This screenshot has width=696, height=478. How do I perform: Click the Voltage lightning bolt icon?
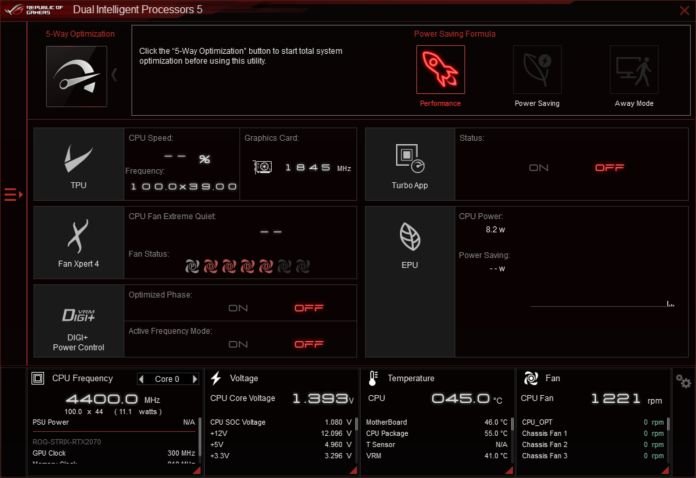click(216, 378)
